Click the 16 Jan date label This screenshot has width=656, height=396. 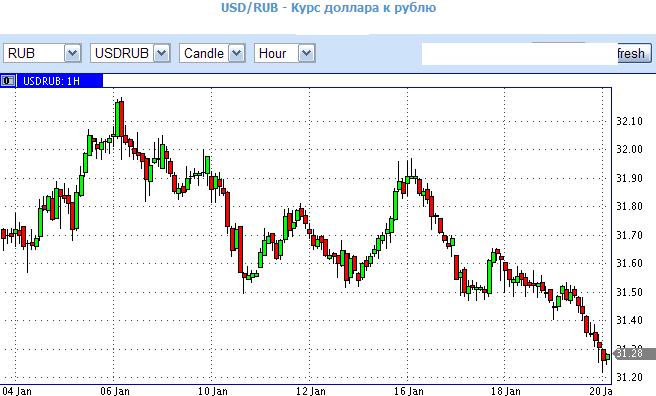point(408,391)
